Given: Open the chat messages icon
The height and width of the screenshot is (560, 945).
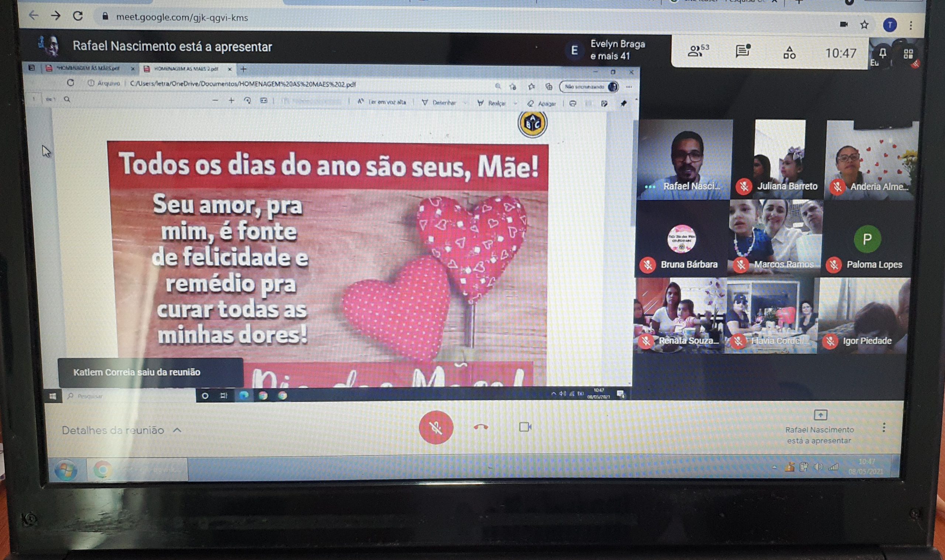Looking at the screenshot, I should pyautogui.click(x=743, y=52).
